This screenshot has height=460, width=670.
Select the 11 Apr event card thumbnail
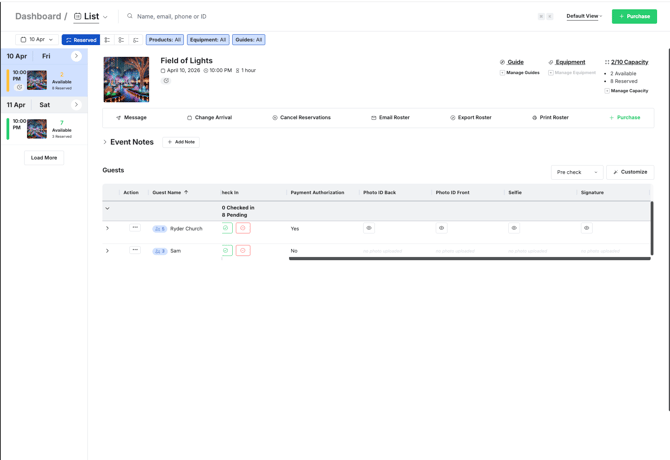click(x=37, y=129)
